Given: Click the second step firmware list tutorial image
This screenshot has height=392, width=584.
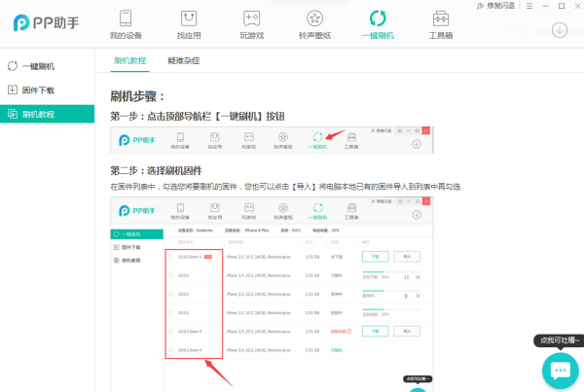Looking at the screenshot, I should tap(272, 295).
